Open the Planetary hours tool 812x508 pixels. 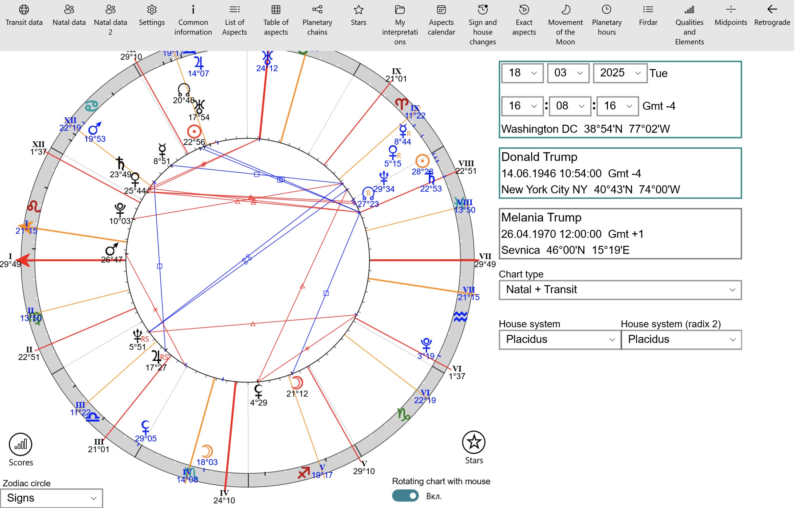click(606, 20)
